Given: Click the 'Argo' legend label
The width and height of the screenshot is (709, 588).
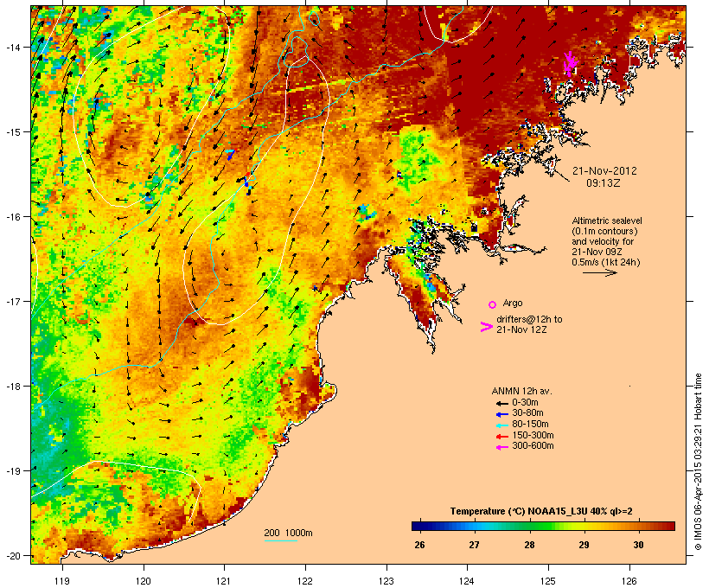Looking at the screenshot, I should coord(513,304).
